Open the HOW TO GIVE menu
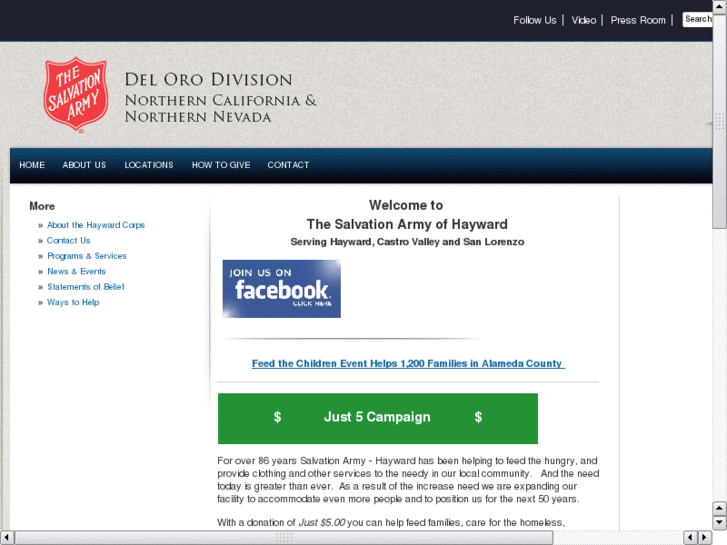Viewport: 727px width, 545px height. [x=221, y=165]
